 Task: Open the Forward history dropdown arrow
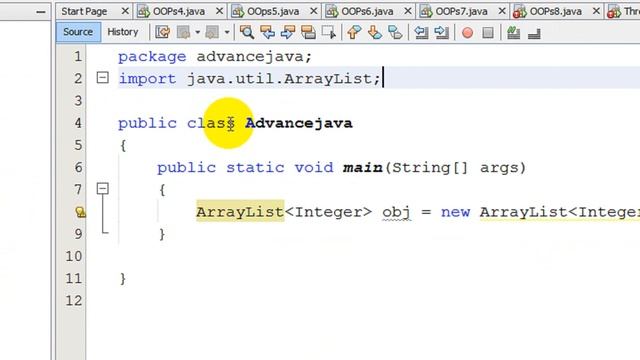[x=227, y=32]
